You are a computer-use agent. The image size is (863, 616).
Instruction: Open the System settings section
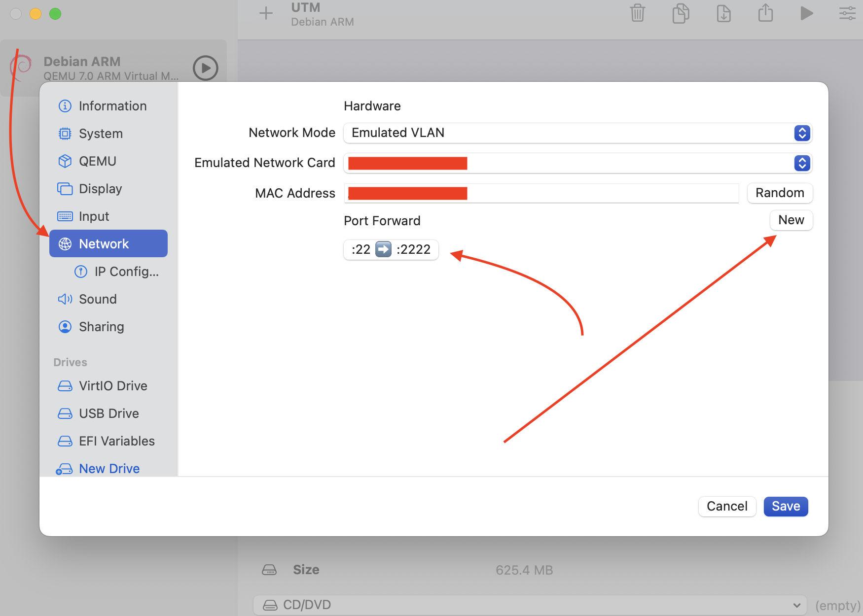click(108, 134)
